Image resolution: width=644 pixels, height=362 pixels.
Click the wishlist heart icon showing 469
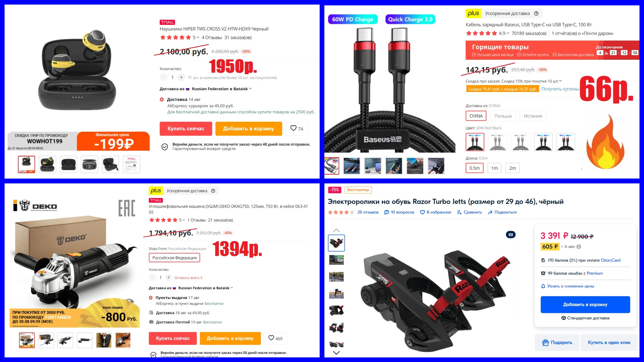(x=271, y=338)
